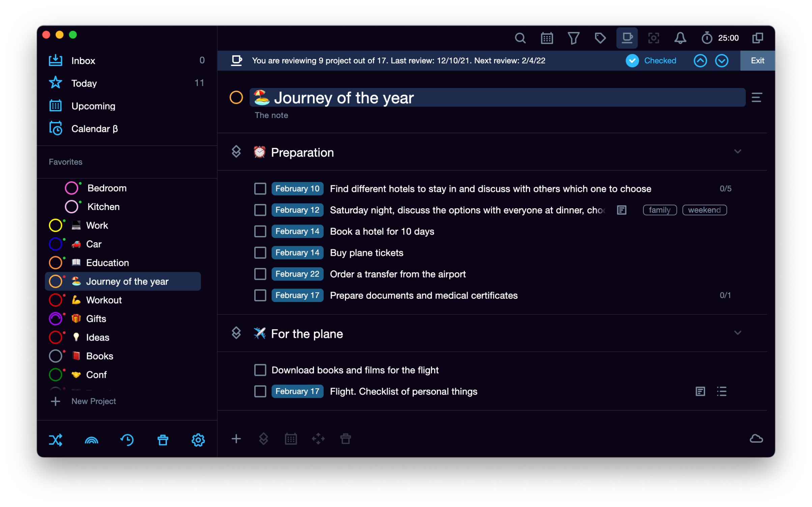Click the Exit button to leave review
Image resolution: width=812 pixels, height=507 pixels.
tap(757, 61)
